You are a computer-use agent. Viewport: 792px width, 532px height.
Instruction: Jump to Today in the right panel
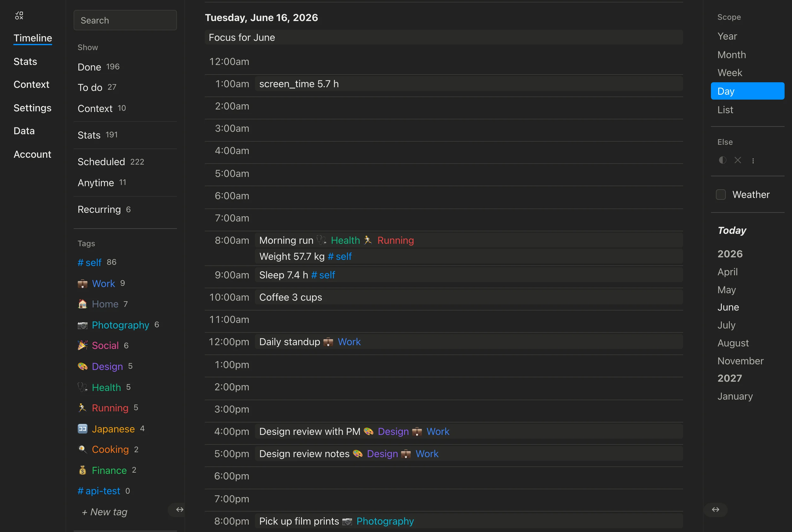(732, 231)
